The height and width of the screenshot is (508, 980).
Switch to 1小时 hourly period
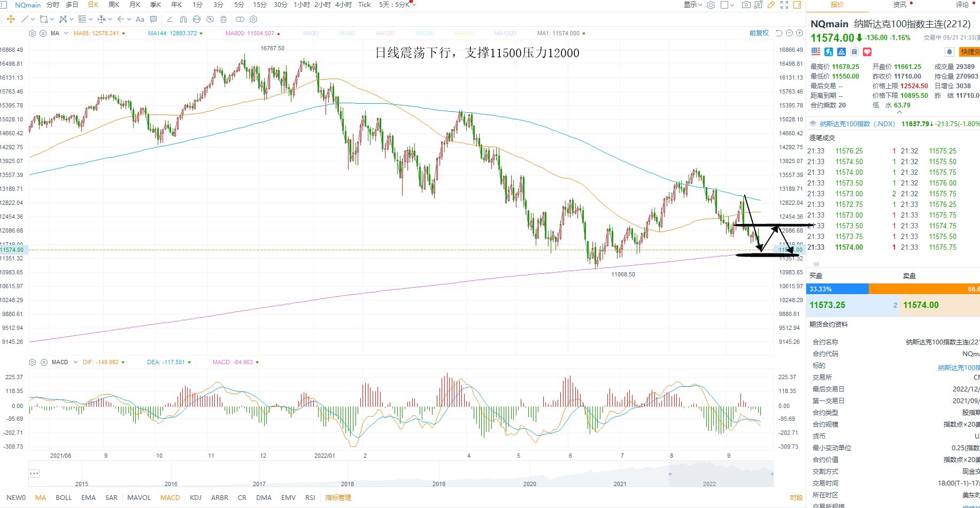point(302,5)
